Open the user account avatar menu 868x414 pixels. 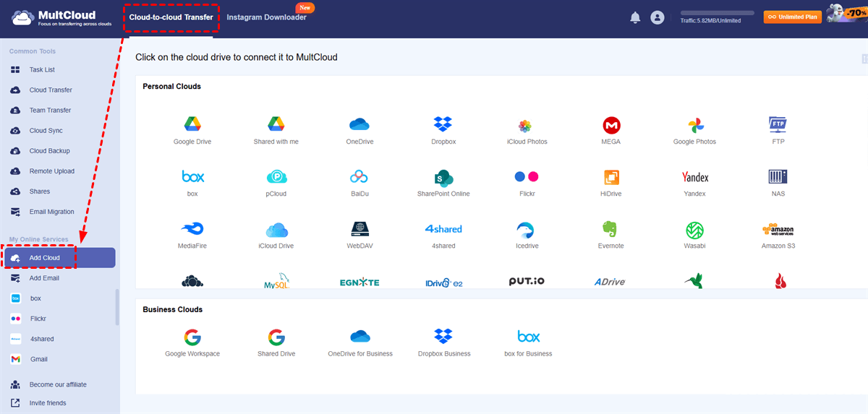coord(657,17)
